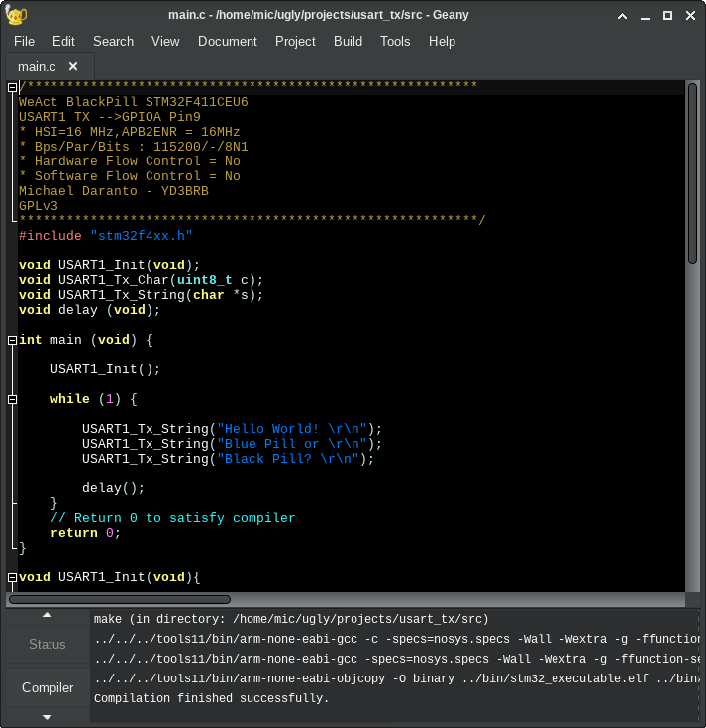Screen dimensions: 706x728
Task: Click the Geany teapot icon in title bar
Action: pyautogui.click(x=17, y=16)
